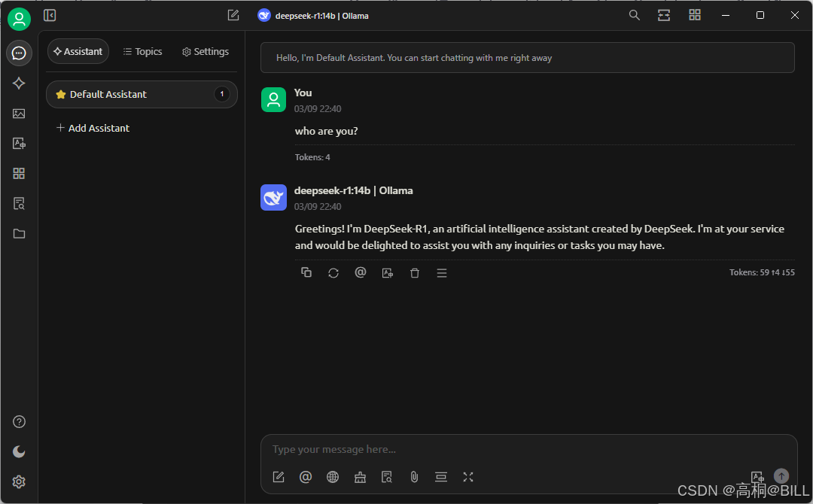The image size is (813, 504).
Task: Regenerate the DeepSeek reply
Action: click(333, 272)
